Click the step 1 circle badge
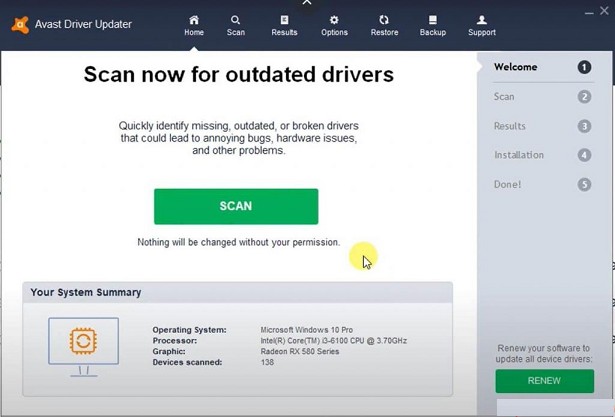This screenshot has height=417, width=615. [x=584, y=67]
